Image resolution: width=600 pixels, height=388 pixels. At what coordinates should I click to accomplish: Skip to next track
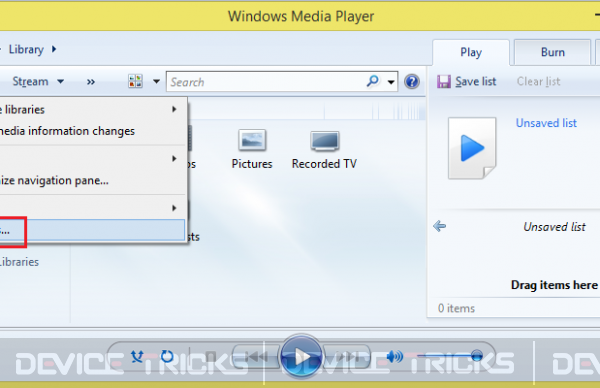pyautogui.click(x=346, y=357)
